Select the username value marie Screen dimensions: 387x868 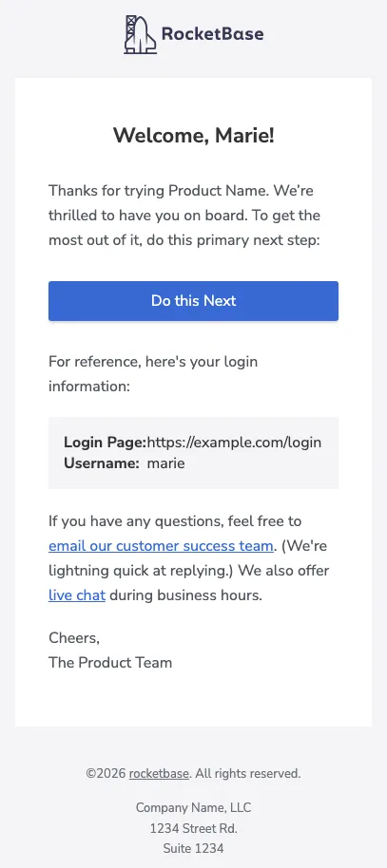[165, 462]
